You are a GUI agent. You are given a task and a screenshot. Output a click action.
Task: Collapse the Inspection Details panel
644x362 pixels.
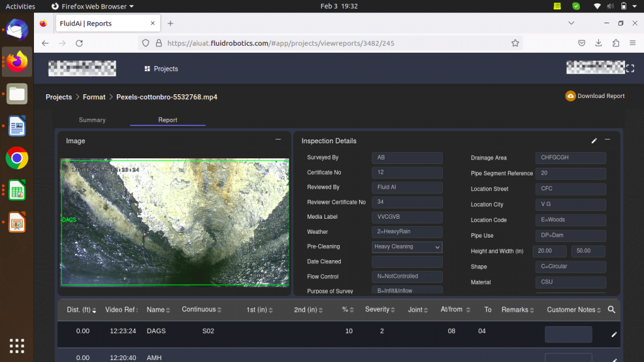608,140
